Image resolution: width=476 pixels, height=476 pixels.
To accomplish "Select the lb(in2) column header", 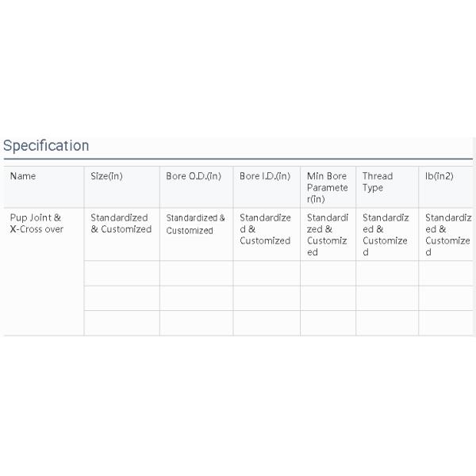I will tap(439, 176).
